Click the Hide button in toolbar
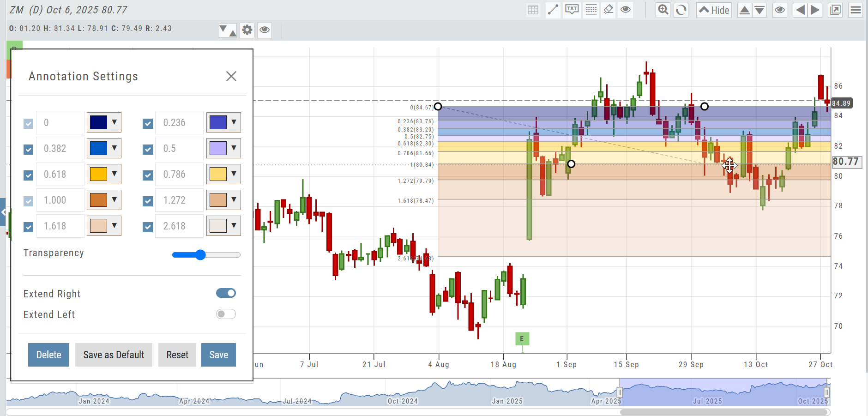868x416 pixels. point(714,10)
